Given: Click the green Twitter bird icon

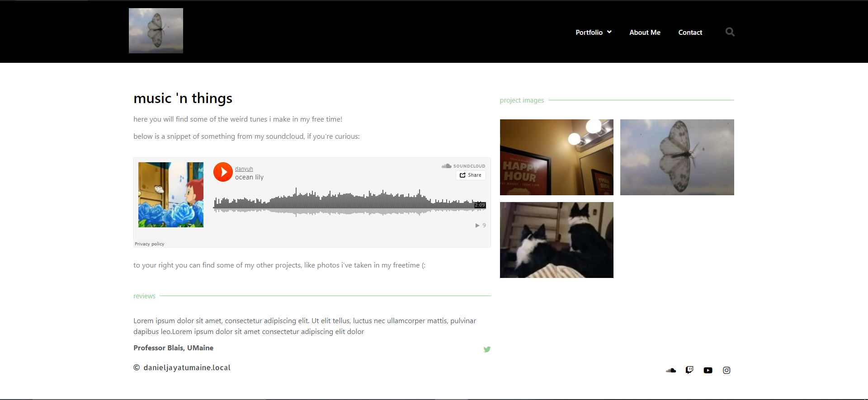Looking at the screenshot, I should 487,349.
